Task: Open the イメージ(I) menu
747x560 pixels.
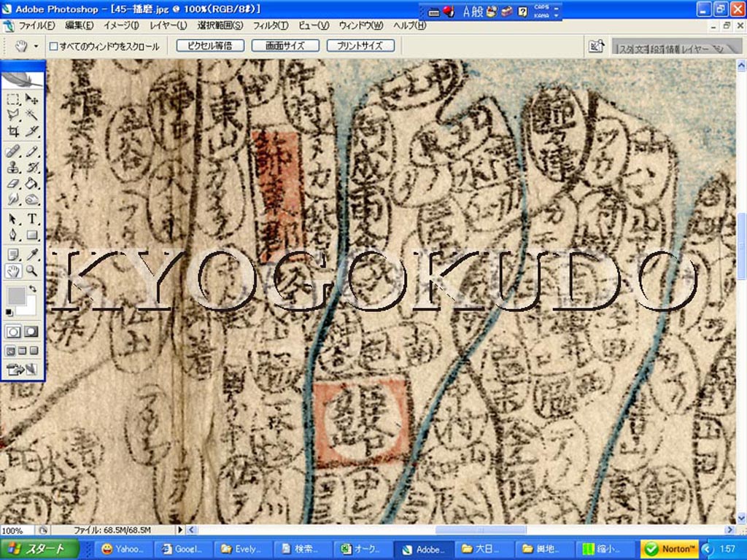Action: (121, 26)
